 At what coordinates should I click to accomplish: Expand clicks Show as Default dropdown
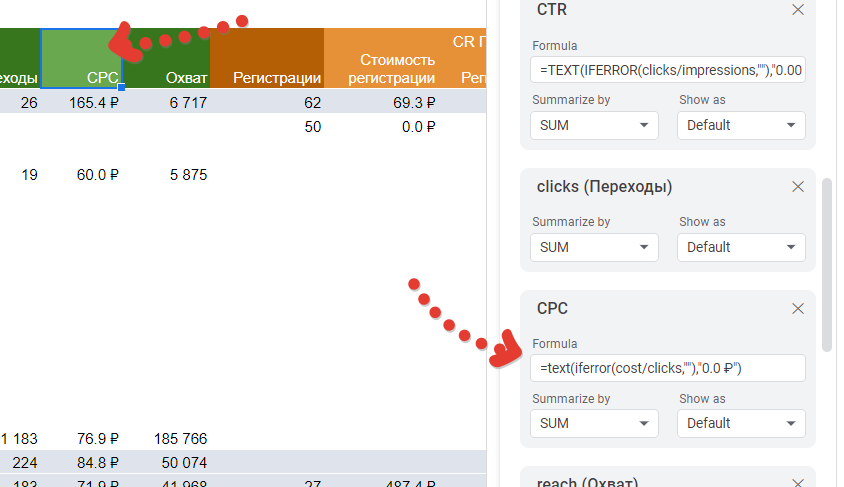[741, 247]
